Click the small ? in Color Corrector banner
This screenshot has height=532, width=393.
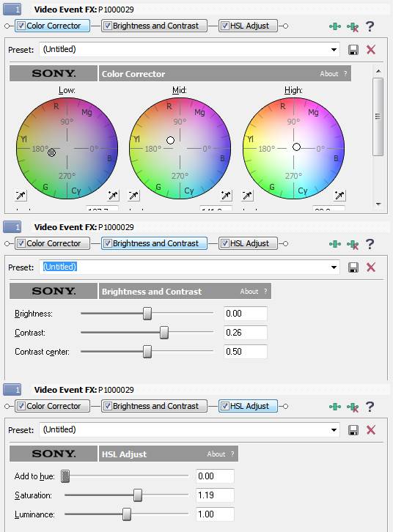tap(345, 74)
